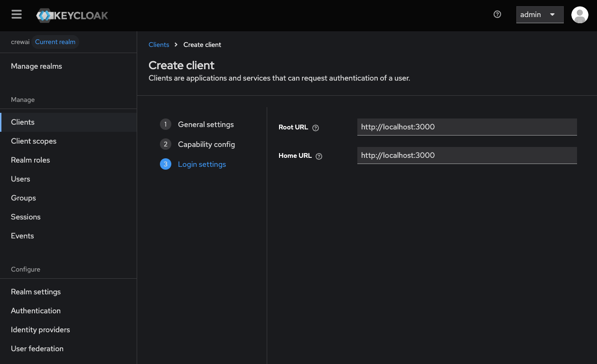This screenshot has width=597, height=364.
Task: Click the Clients breadcrumb link
Action: pyautogui.click(x=159, y=45)
